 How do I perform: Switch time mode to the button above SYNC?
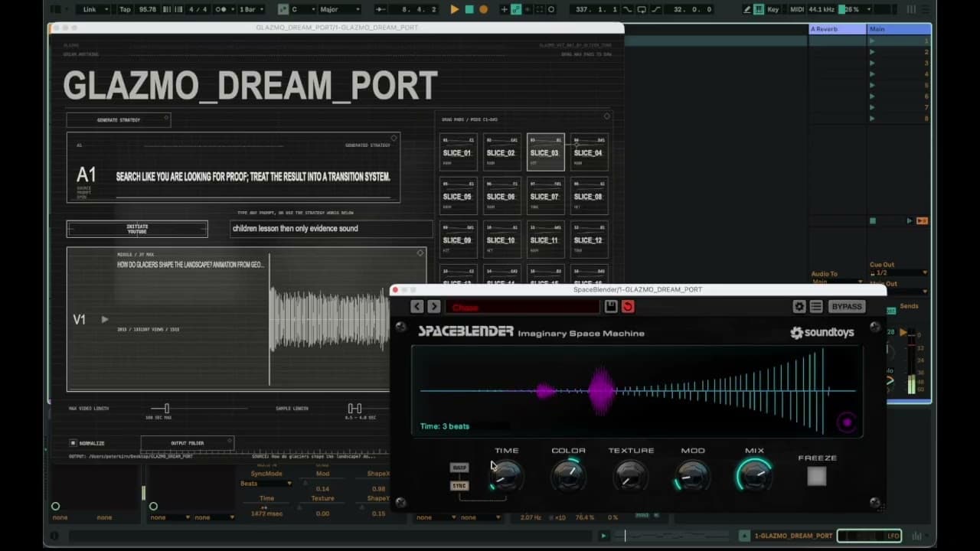(x=459, y=468)
